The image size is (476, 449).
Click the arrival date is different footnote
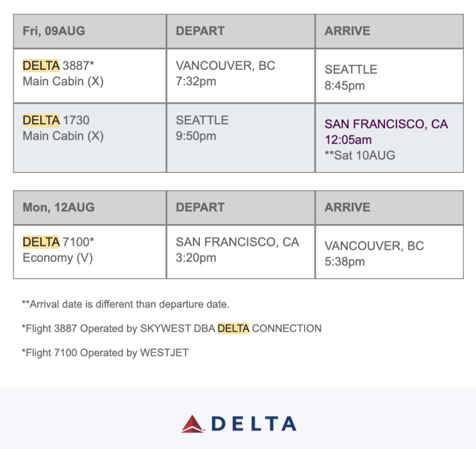[126, 304]
